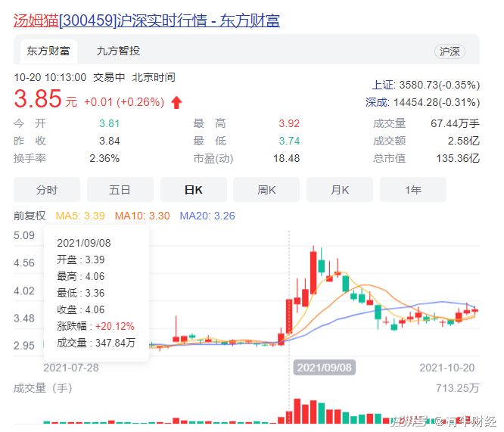Open the 汤姆猫[300459]沪深实时行情 title link

(147, 20)
